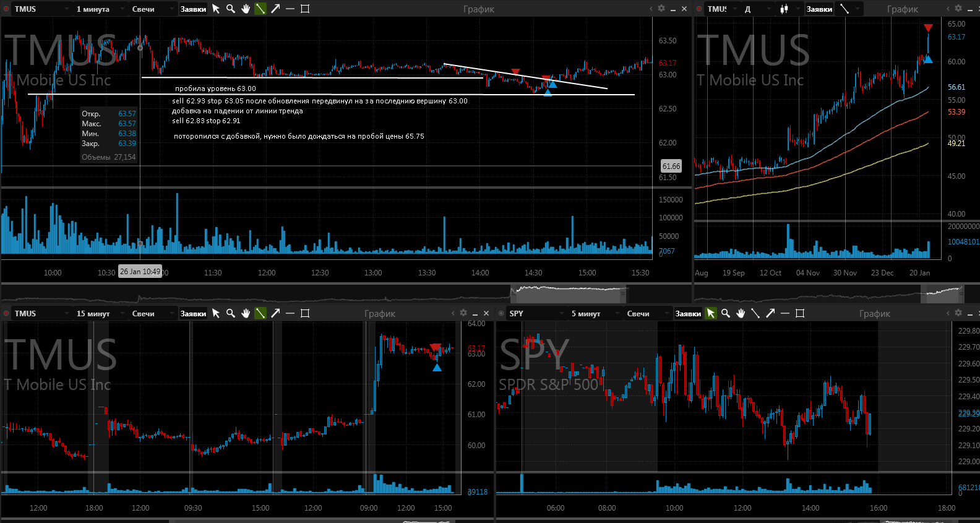
Task: Activate zoom magnifier in 1-minute TMUS chart
Action: (x=231, y=9)
